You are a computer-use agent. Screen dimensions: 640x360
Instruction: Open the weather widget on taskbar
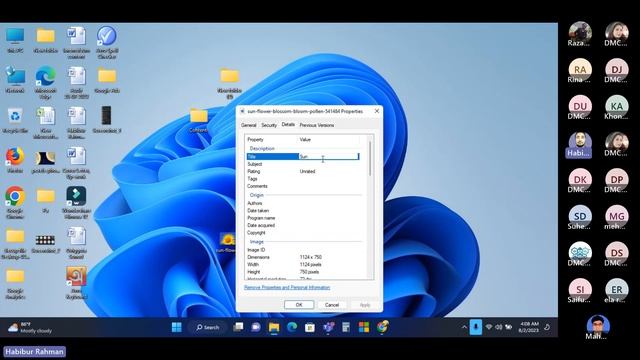click(30, 327)
